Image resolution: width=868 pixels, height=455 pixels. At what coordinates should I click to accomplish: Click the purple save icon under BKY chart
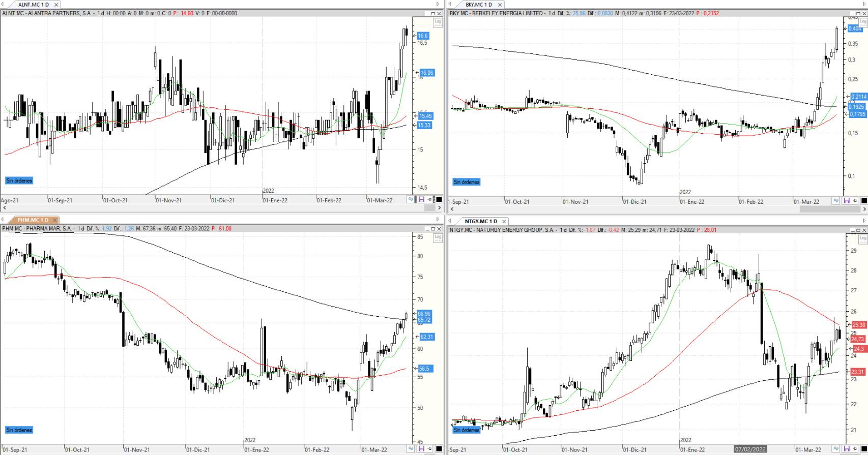coord(847,200)
